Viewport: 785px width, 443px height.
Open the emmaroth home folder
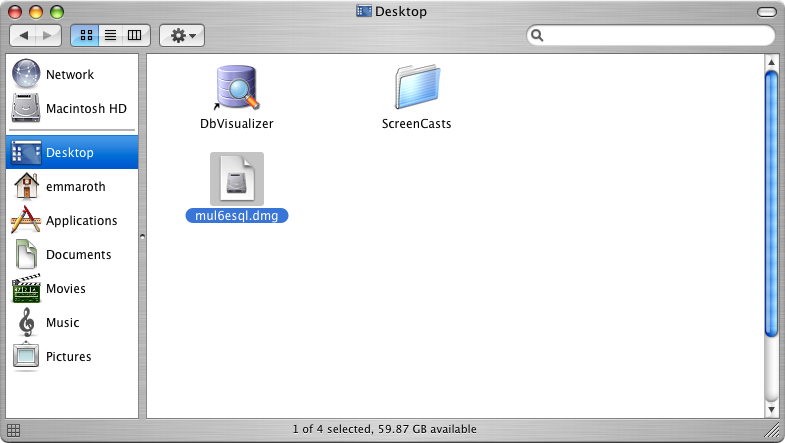[x=72, y=186]
